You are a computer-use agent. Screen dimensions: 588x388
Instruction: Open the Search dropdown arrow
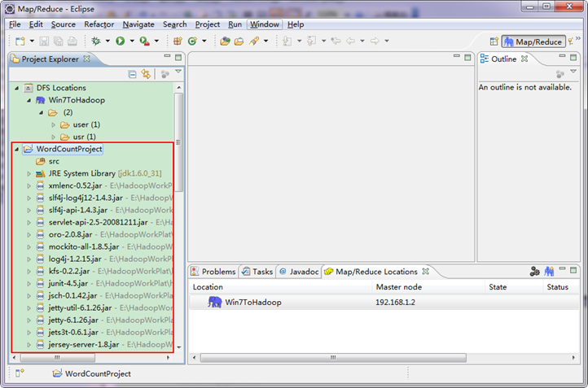coord(265,41)
